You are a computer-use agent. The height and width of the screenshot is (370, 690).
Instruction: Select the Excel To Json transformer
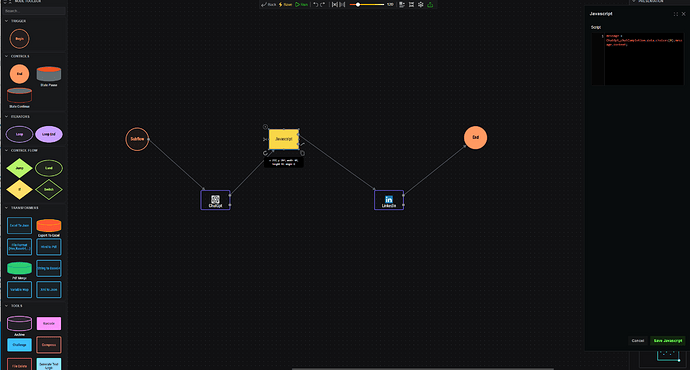click(19, 225)
